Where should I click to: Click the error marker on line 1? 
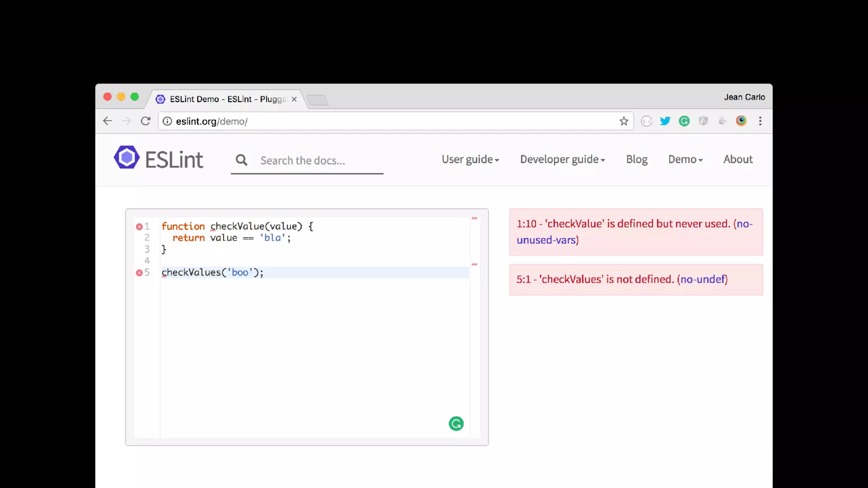[139, 227]
